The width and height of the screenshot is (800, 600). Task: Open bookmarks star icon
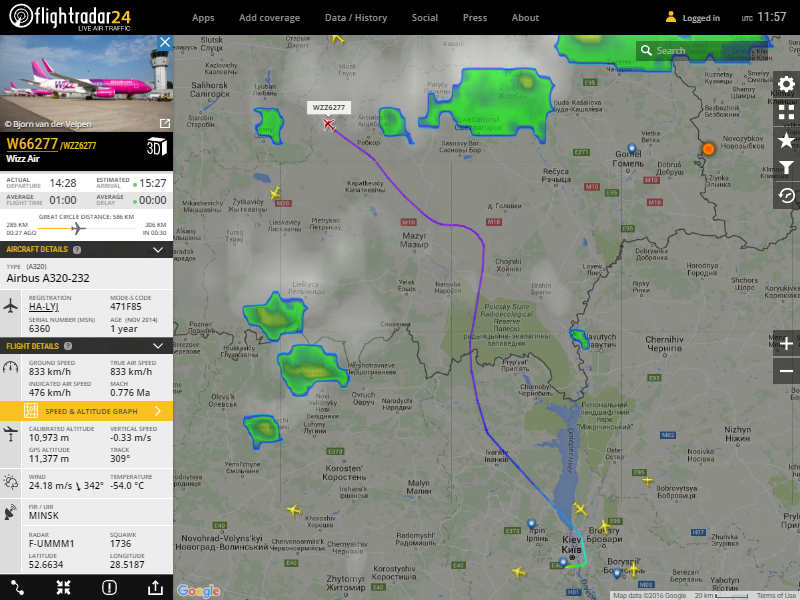tap(786, 140)
